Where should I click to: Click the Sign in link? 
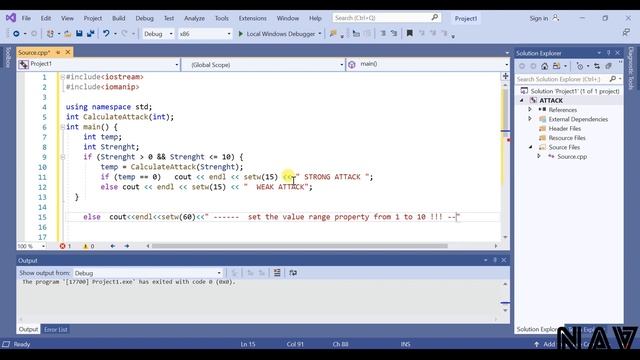click(539, 18)
